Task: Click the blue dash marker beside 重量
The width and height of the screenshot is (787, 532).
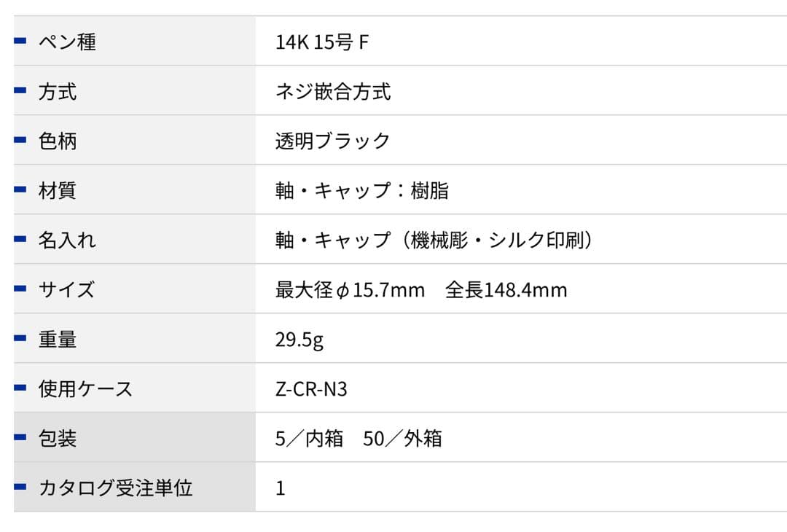Action: click(x=20, y=338)
